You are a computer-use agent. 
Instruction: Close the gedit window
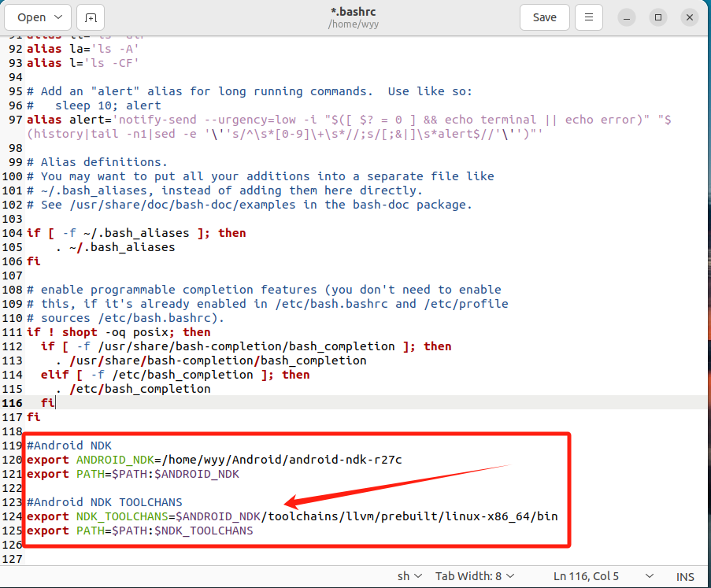tap(691, 17)
